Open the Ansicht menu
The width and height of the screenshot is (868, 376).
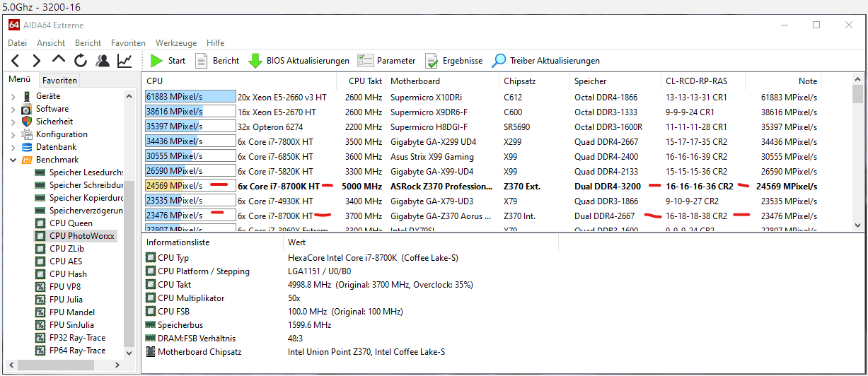coord(51,43)
